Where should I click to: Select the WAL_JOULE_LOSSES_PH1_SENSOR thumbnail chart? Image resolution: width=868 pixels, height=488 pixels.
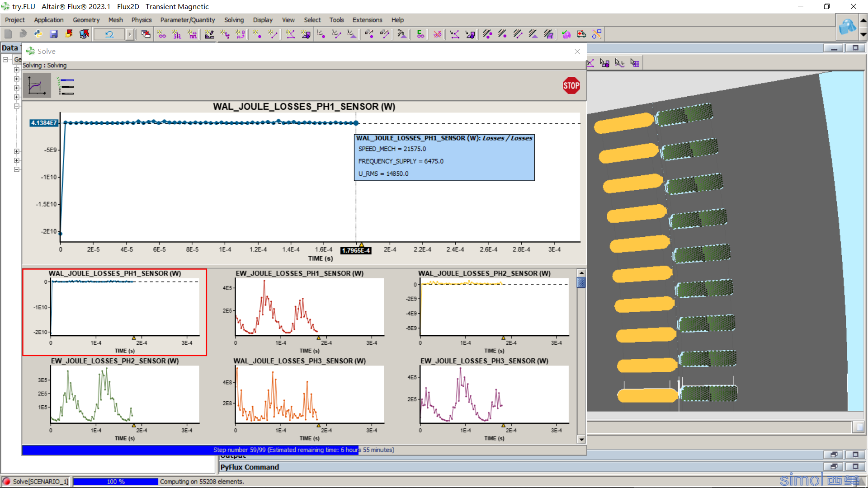(115, 312)
